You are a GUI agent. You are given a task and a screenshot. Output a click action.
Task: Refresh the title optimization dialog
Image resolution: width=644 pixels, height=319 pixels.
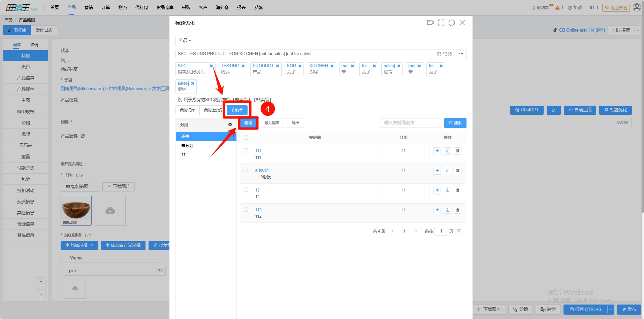point(452,23)
